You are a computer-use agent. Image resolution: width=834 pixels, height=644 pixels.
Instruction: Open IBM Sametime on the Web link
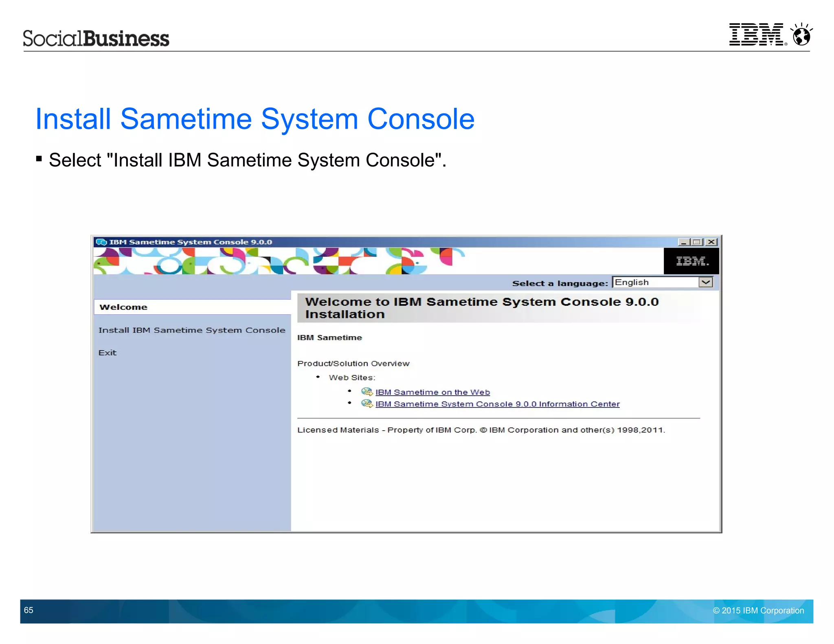point(432,392)
